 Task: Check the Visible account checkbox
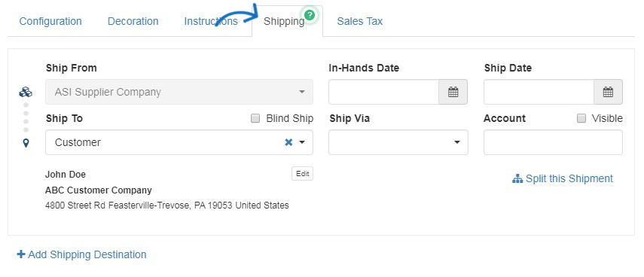pos(581,119)
